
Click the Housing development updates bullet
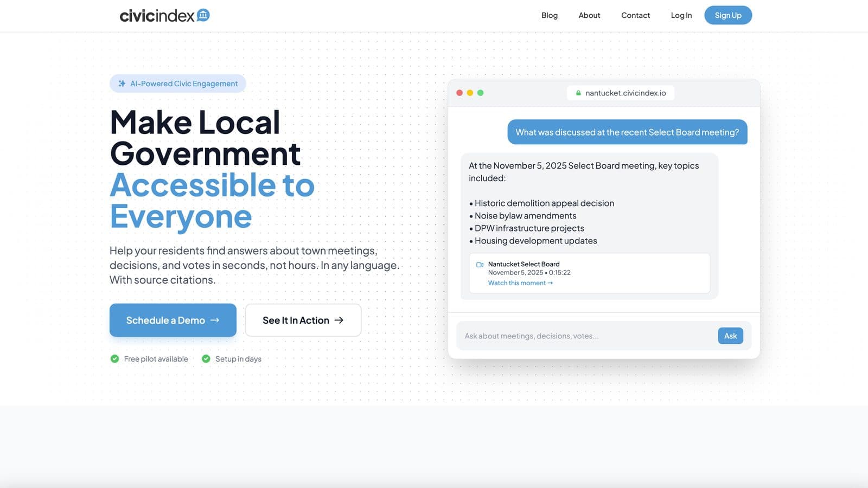pos(533,240)
